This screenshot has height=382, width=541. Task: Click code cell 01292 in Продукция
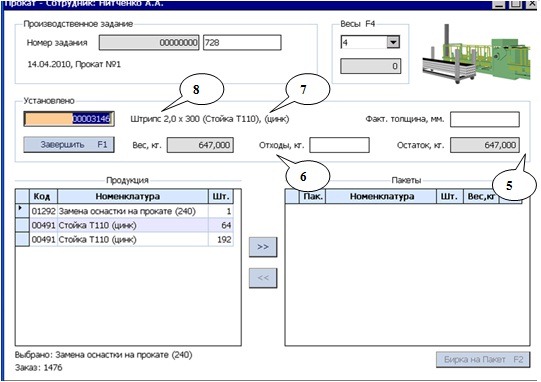click(43, 211)
